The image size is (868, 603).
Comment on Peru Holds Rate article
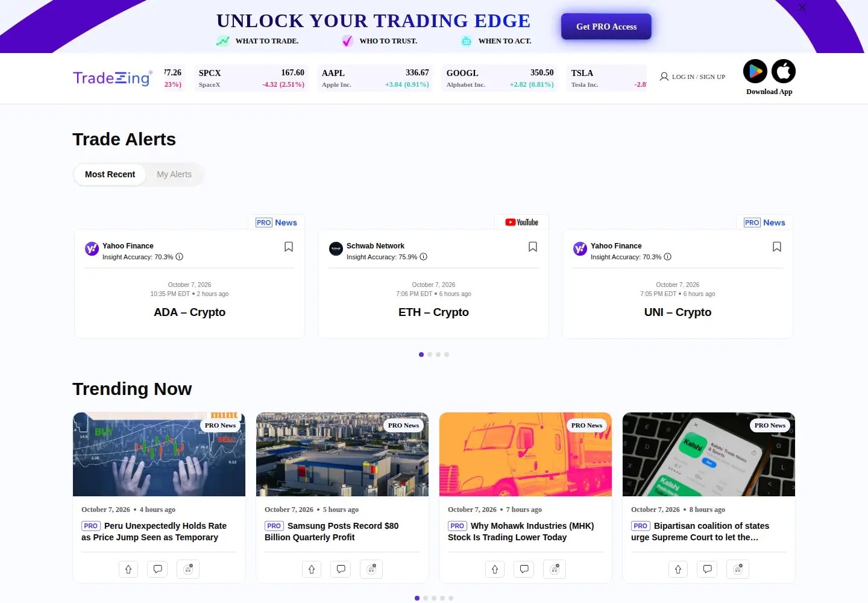[158, 569]
